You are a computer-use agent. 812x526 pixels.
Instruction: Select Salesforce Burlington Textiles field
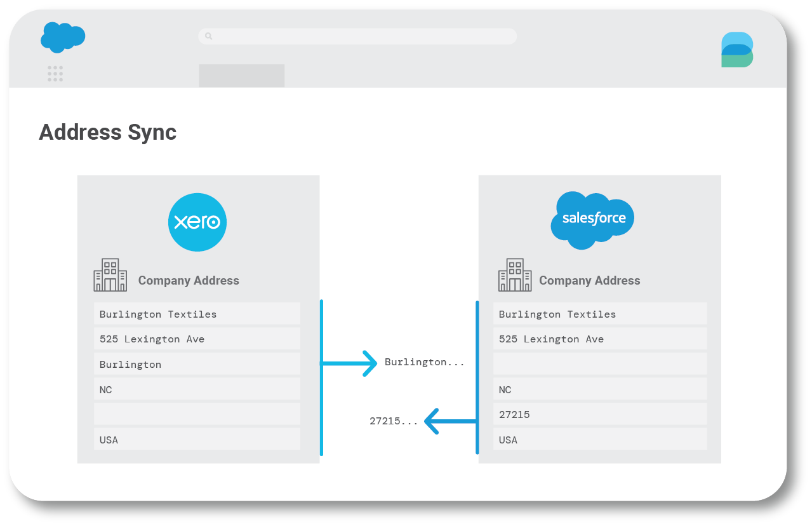pos(600,314)
